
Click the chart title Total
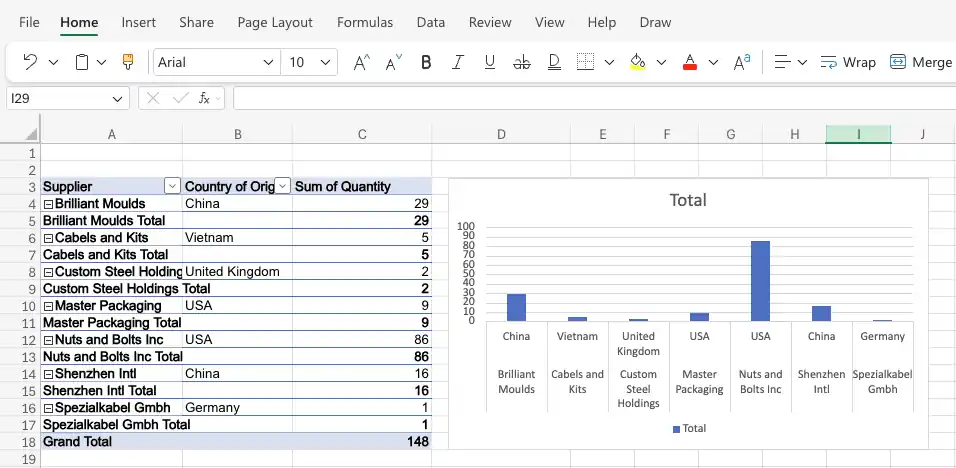(688, 200)
